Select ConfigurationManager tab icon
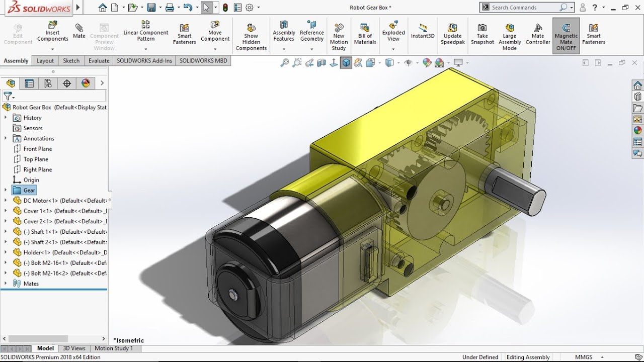This screenshot has height=362, width=644. [48, 83]
